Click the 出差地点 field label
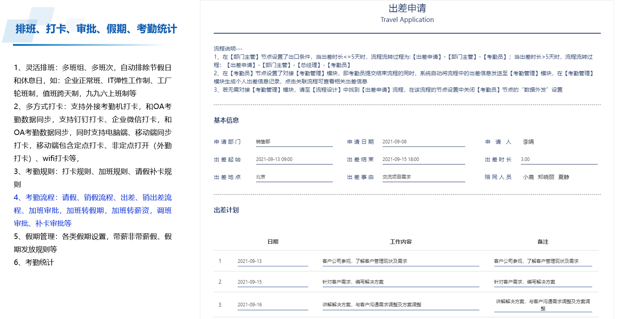644x319 pixels. pos(227,177)
